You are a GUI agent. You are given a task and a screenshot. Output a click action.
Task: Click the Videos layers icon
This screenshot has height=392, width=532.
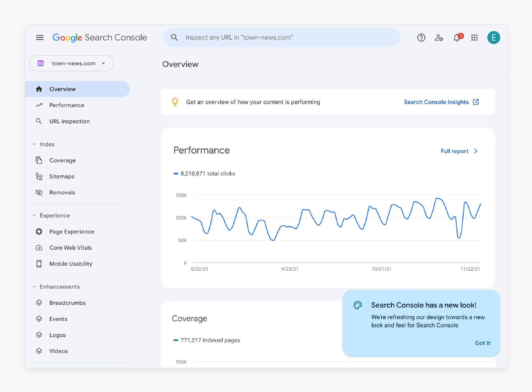pyautogui.click(x=39, y=351)
